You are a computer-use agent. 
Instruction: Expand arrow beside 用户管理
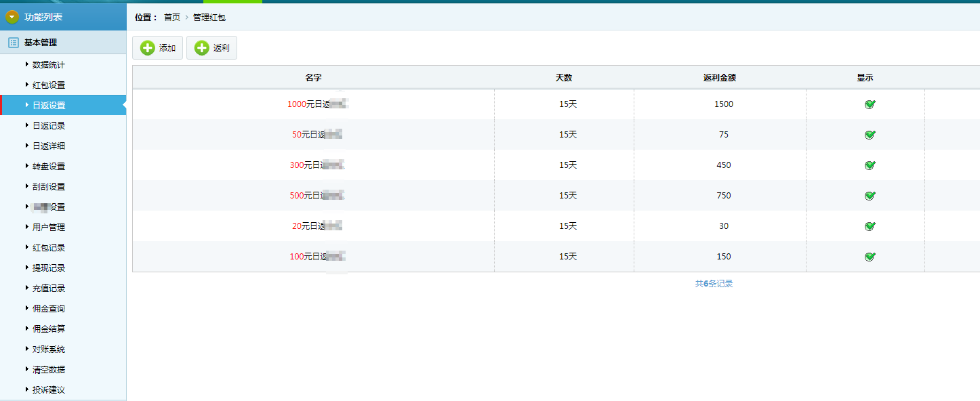27,227
